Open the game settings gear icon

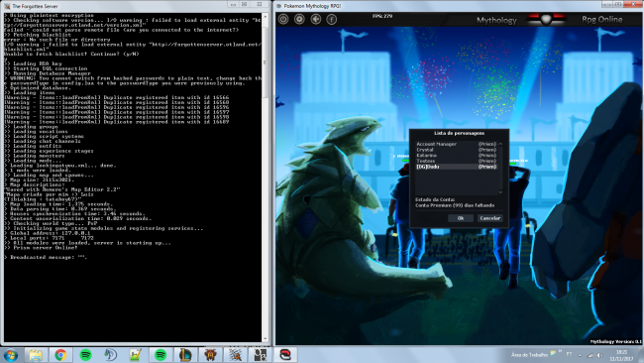(x=299, y=19)
